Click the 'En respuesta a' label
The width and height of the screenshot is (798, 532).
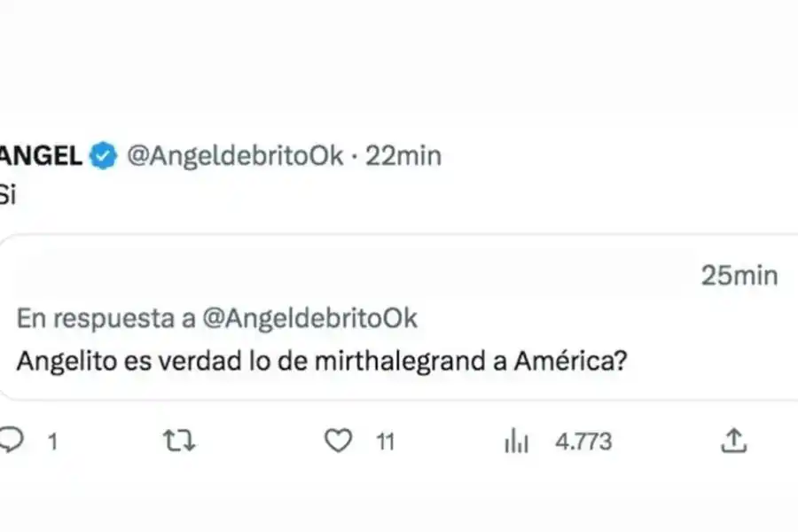coord(106,318)
